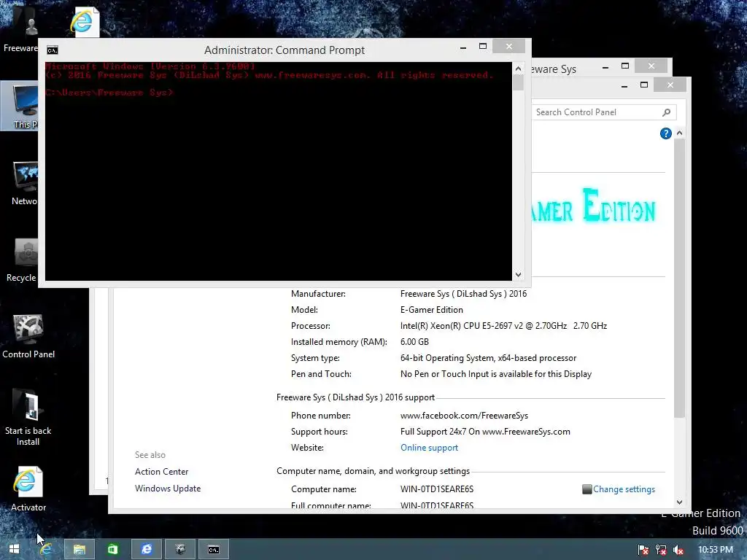This screenshot has width=747, height=560.
Task: Launch Internet Explorer from the taskbar beside Start
Action: coord(46,549)
